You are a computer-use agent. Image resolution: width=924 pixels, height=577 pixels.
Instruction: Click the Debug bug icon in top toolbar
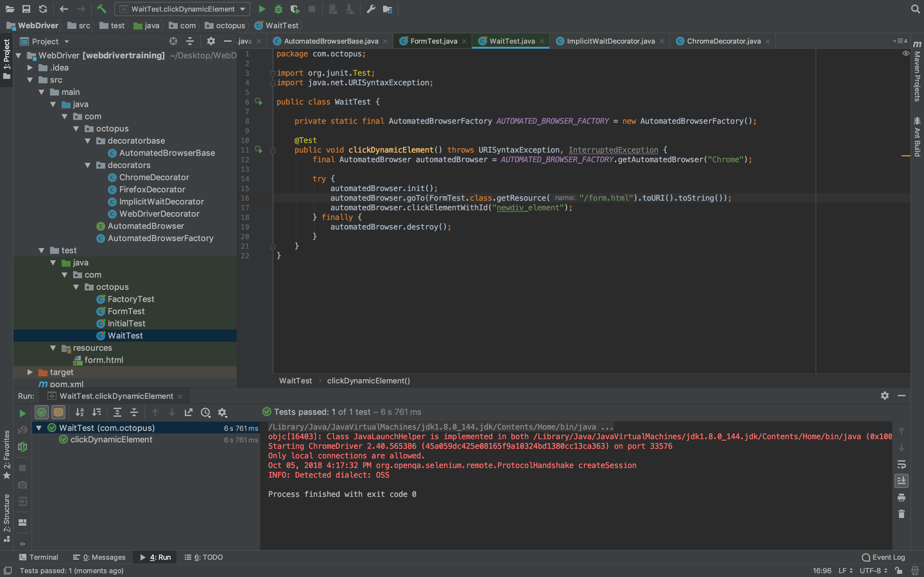tap(278, 9)
